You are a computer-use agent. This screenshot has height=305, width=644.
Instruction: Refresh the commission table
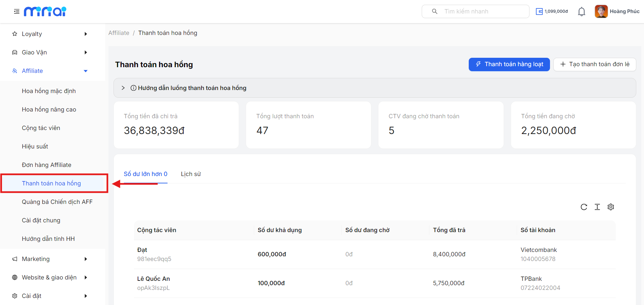click(x=584, y=207)
